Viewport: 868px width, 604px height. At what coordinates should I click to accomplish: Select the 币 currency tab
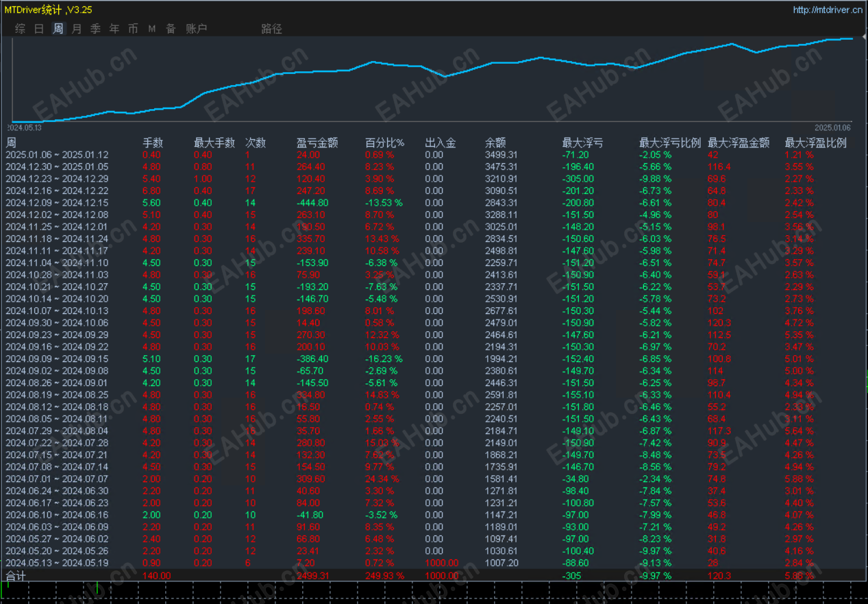(133, 29)
